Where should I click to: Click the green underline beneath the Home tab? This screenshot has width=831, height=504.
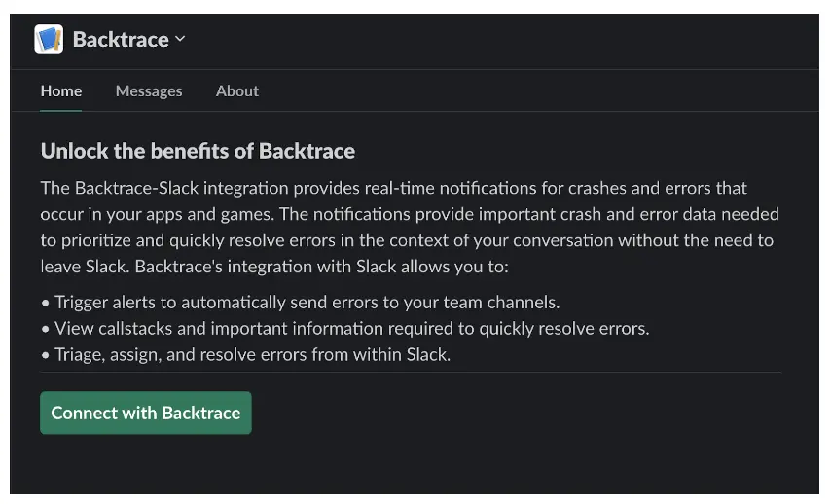[x=61, y=110]
